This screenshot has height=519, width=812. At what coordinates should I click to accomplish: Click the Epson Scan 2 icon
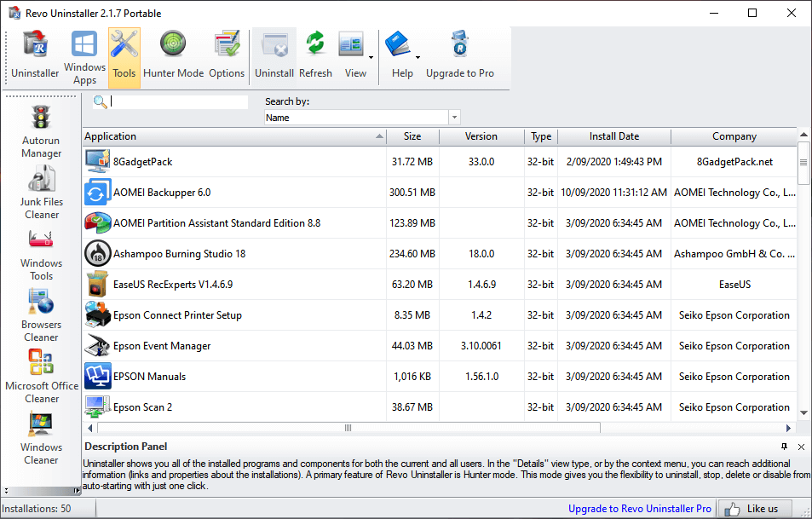[x=97, y=407]
